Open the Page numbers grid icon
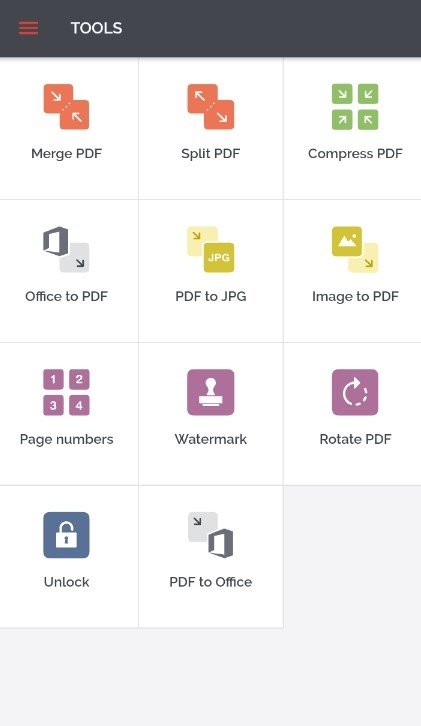The image size is (421, 726). coord(66,392)
